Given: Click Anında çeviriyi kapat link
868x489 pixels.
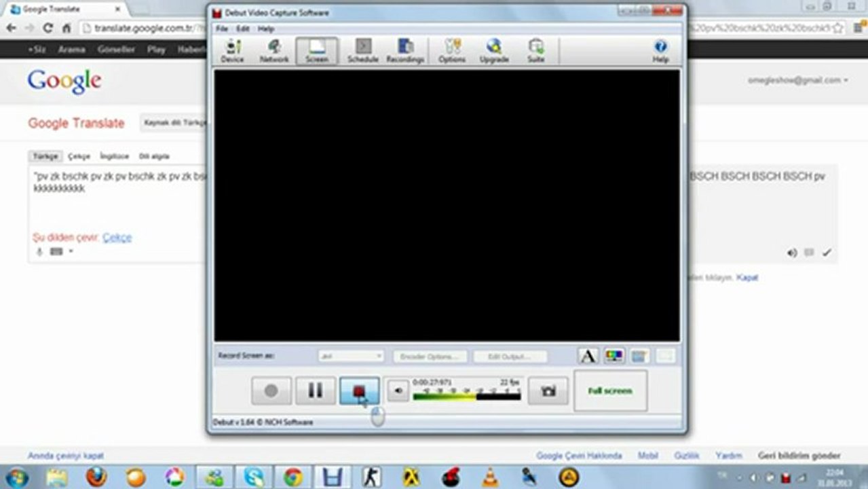Looking at the screenshot, I should 66,456.
